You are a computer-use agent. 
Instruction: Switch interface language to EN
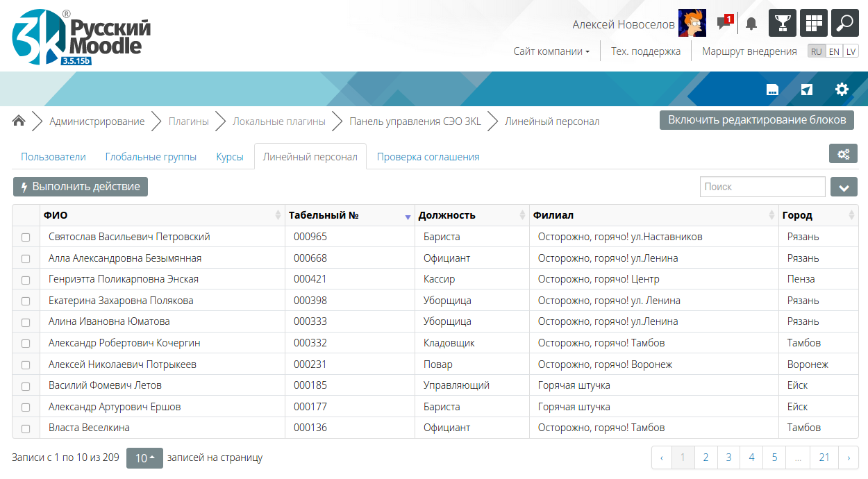834,51
